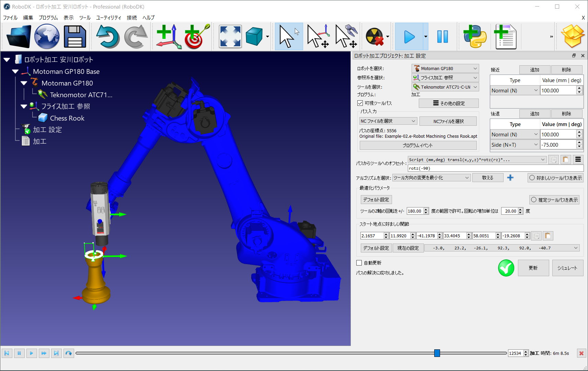Activate move robot tool cursor
This screenshot has width=588, height=371.
pyautogui.click(x=346, y=36)
